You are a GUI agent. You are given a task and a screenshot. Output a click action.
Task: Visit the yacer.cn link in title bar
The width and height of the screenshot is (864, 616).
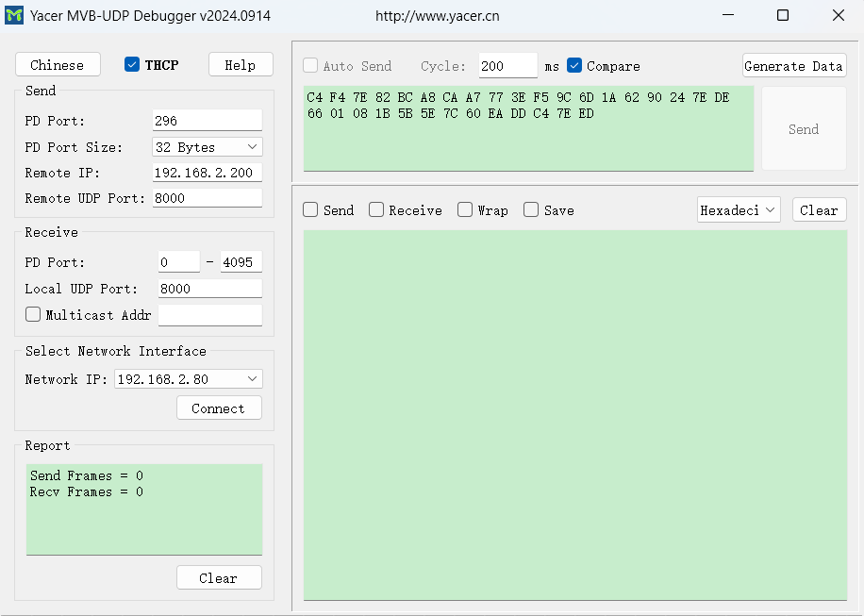pyautogui.click(x=440, y=15)
